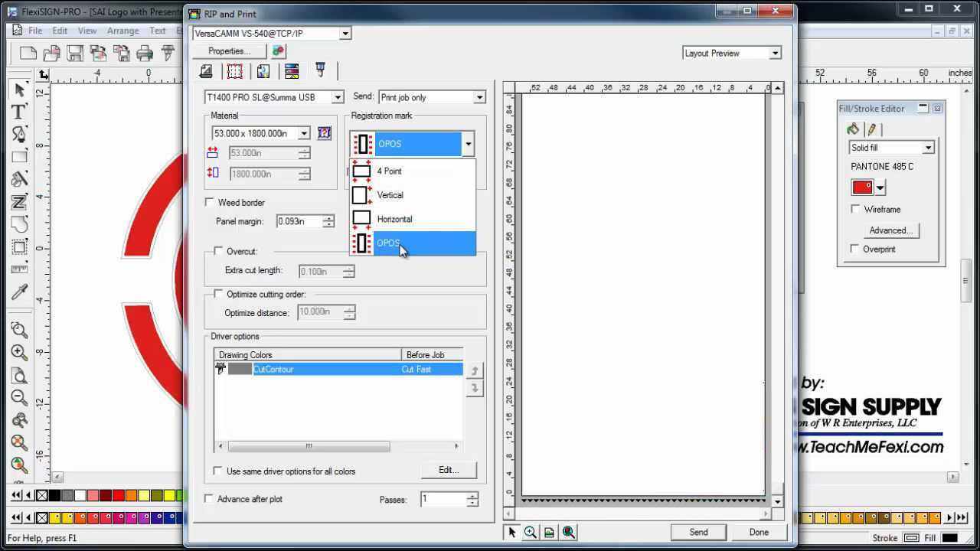Click the color settings icon beside Properties
The height and width of the screenshot is (551, 980).
[279, 51]
